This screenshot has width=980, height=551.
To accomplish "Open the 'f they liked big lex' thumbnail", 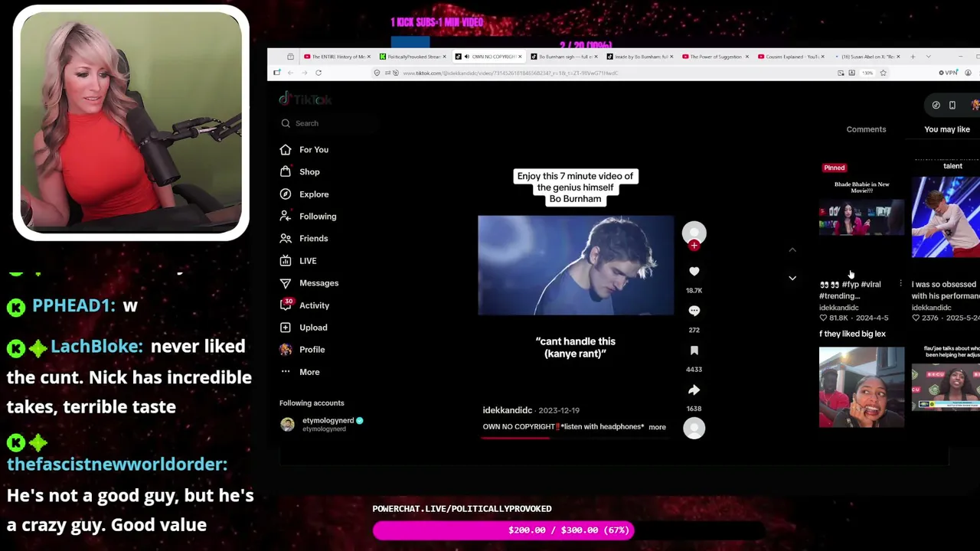I will click(x=861, y=387).
